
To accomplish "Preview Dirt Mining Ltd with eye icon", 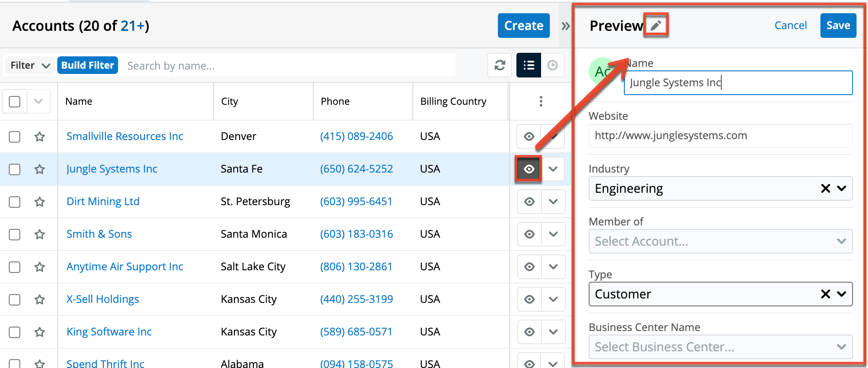I will click(x=529, y=202).
